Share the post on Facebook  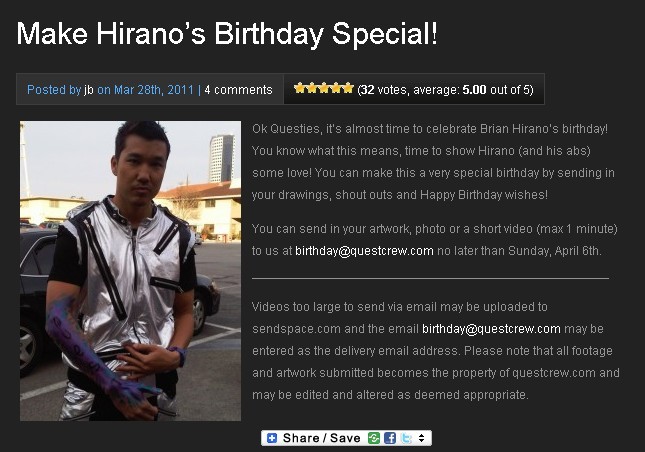pos(390,438)
